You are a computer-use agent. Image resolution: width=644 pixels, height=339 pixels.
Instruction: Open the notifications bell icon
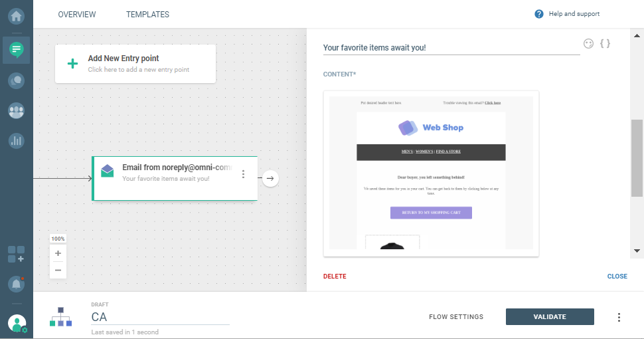[x=17, y=284]
